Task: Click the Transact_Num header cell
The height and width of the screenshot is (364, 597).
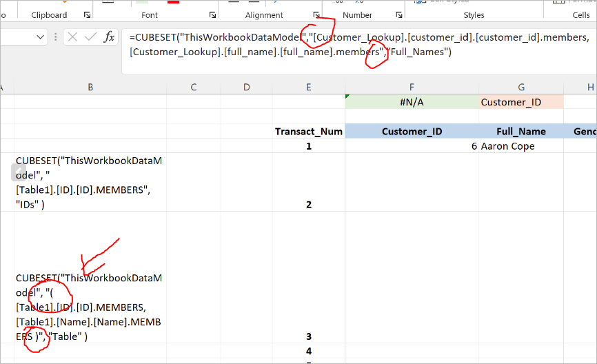Action: click(x=308, y=132)
